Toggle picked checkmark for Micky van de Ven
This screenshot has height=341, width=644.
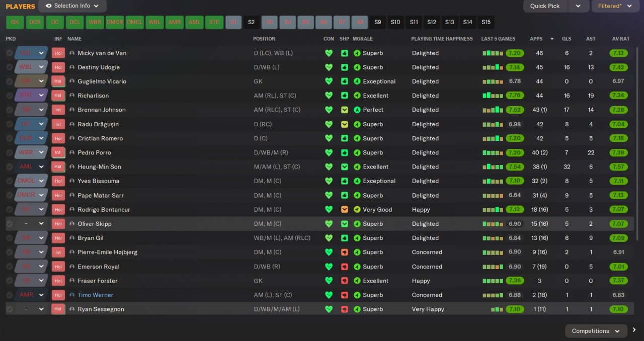pos(10,53)
